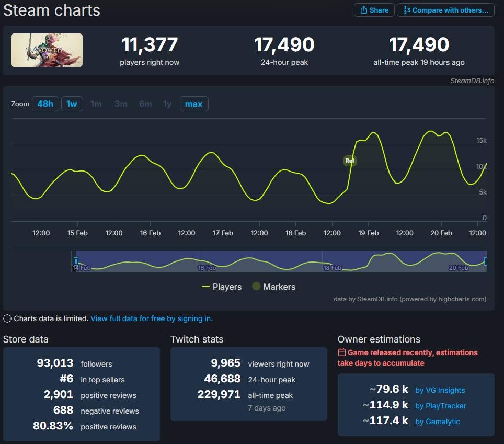Click the Rel release marker on chart
Viewport: 504px width, 444px height.
350,161
